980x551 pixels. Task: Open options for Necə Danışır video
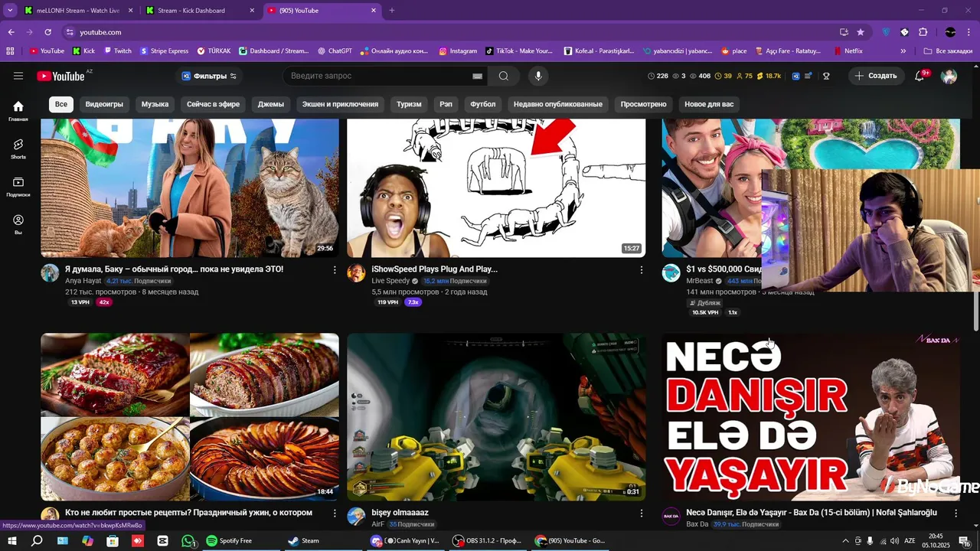pos(955,513)
